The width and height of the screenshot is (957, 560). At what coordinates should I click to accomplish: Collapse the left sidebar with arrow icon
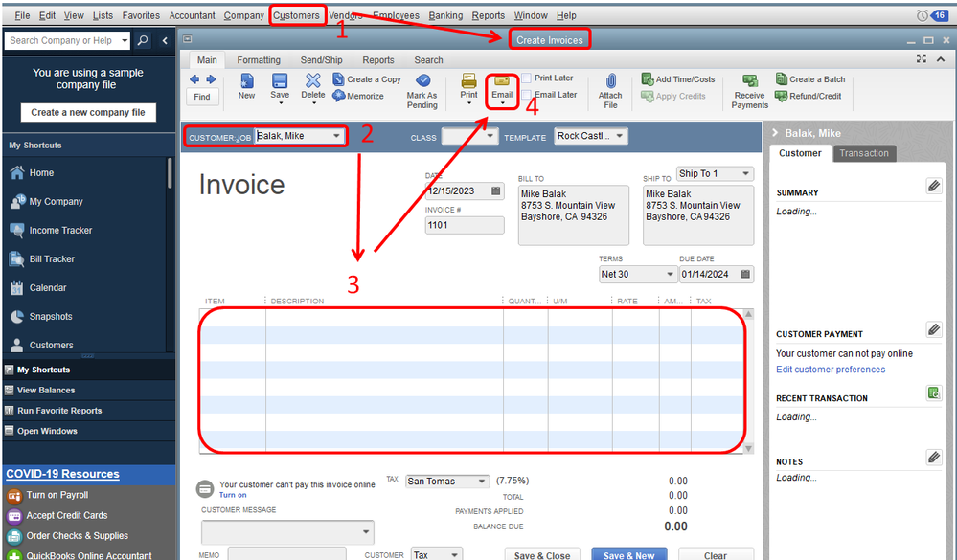pos(164,40)
